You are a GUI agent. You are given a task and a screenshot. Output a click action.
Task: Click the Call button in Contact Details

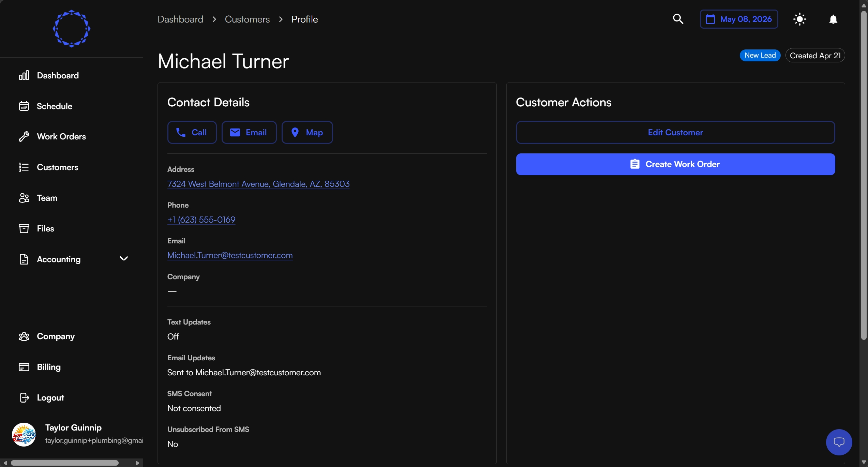click(x=192, y=132)
